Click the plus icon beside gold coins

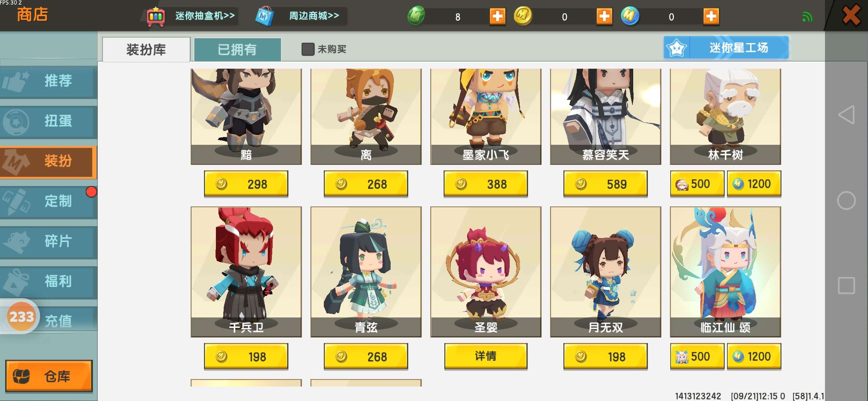pyautogui.click(x=604, y=16)
